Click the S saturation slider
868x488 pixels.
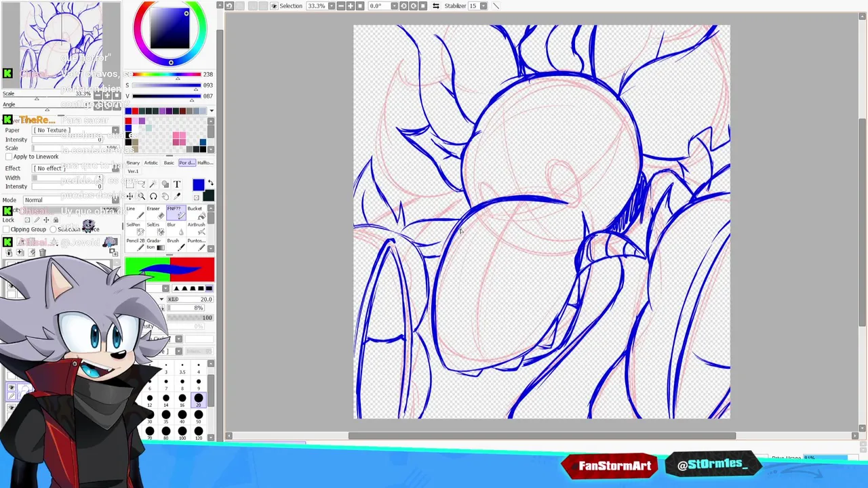click(x=166, y=85)
